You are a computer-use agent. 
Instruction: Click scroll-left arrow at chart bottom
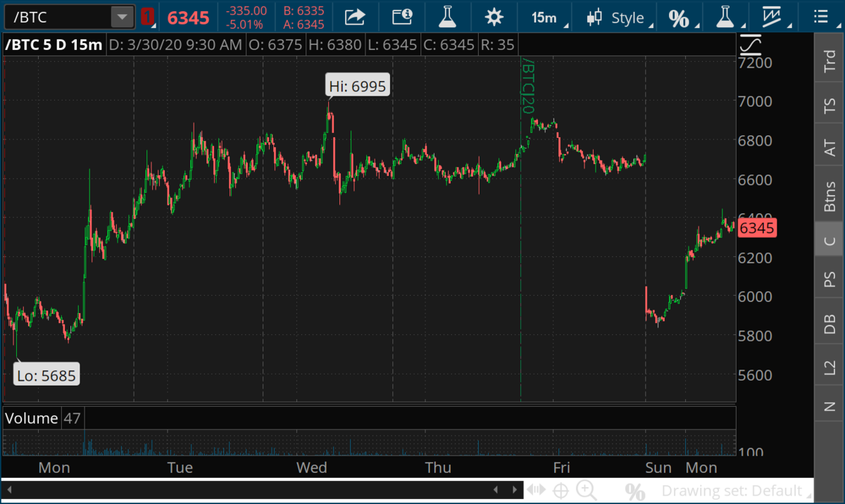point(10,490)
